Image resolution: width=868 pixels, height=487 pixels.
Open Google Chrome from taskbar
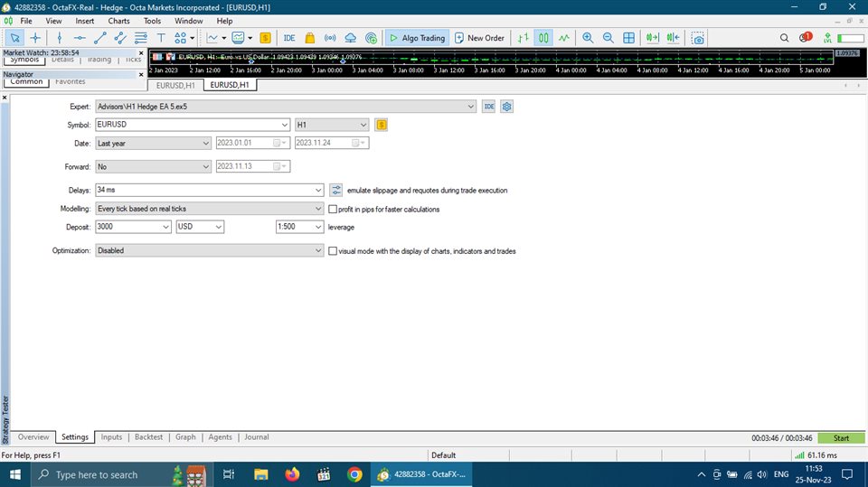tap(354, 475)
